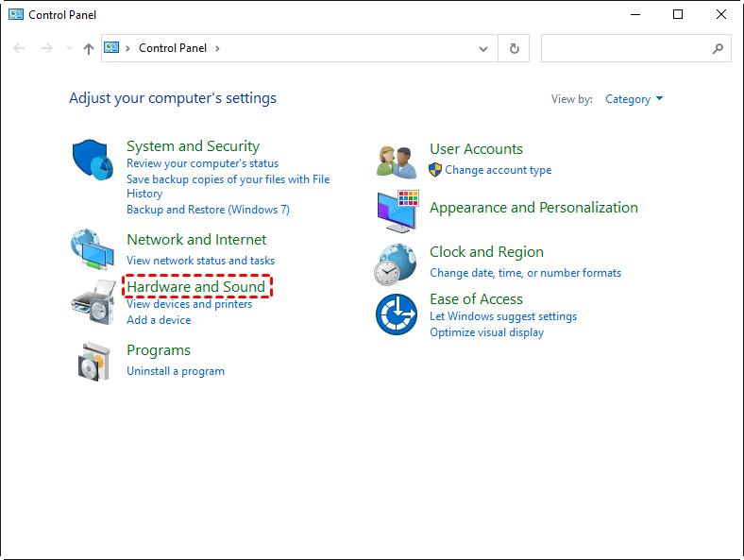
Task: Click the Control Panel title bar icon
Action: [16, 14]
